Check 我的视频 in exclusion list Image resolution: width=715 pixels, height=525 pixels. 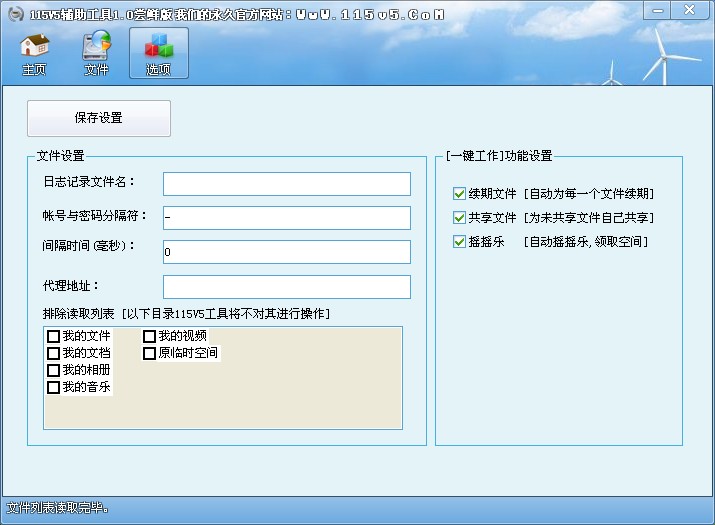pyautogui.click(x=149, y=336)
